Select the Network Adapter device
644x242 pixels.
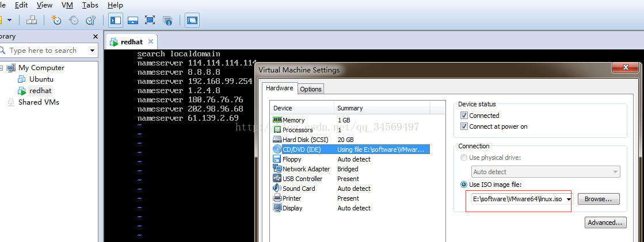click(x=350, y=169)
